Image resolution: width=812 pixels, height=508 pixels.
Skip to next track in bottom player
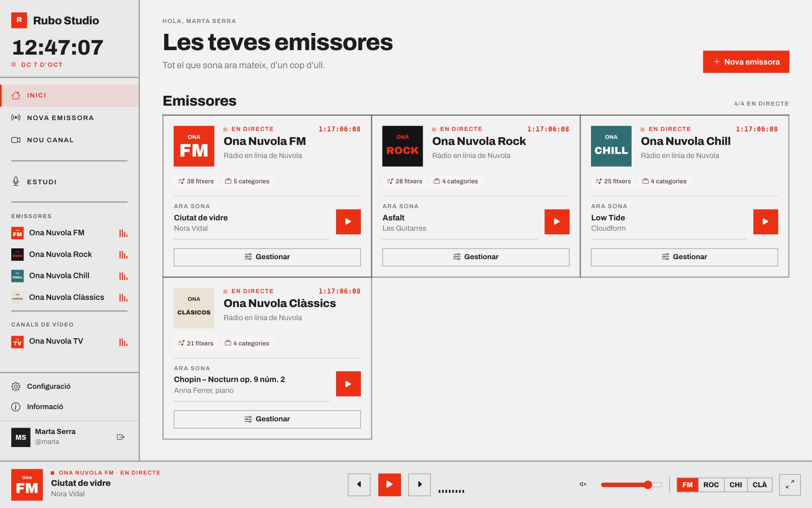[420, 485]
